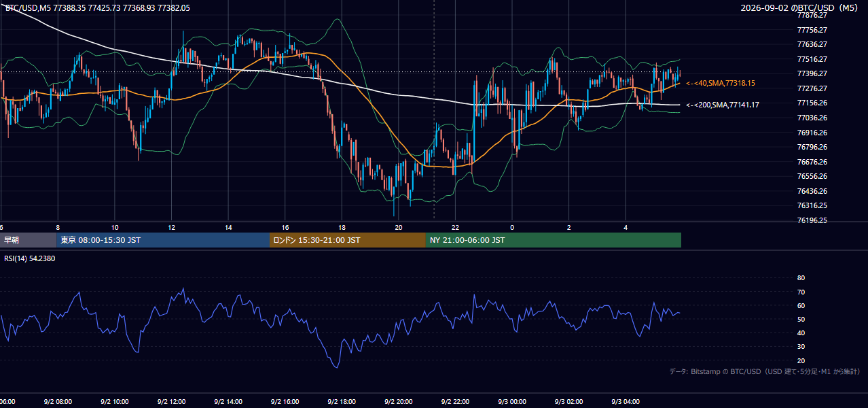Select the 早朝 session bar
The height and width of the screenshot is (408, 868).
[28, 240]
